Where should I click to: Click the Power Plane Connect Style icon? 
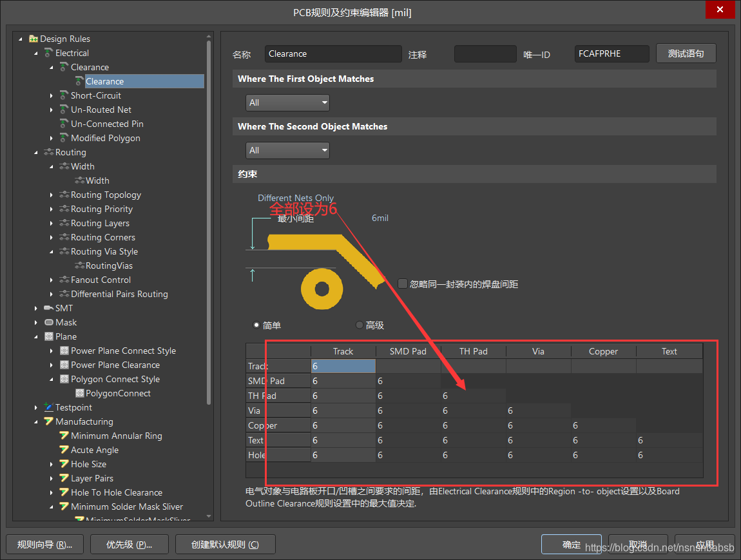click(64, 351)
